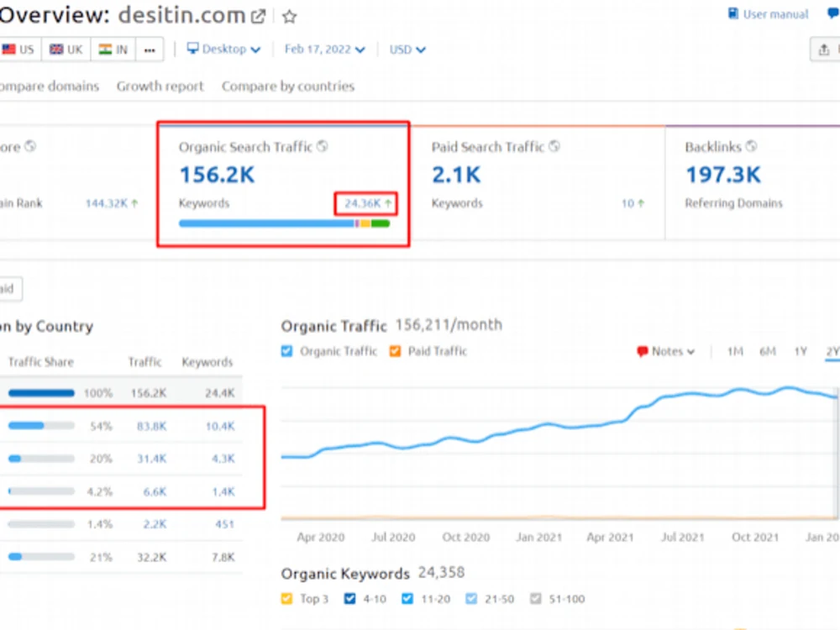Click keyword position distribution bar
Viewport: 840px width, 630px height.
coord(285,223)
